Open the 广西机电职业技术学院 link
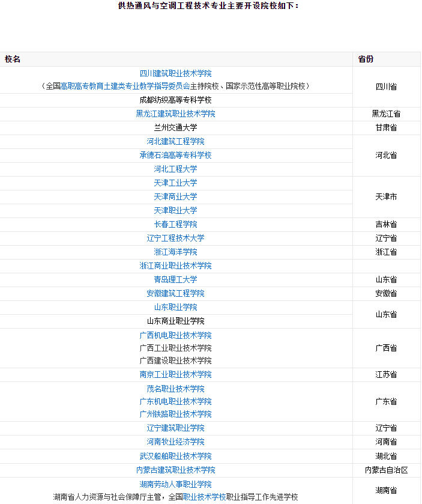Image resolution: width=422 pixels, height=504 pixels. click(x=175, y=336)
